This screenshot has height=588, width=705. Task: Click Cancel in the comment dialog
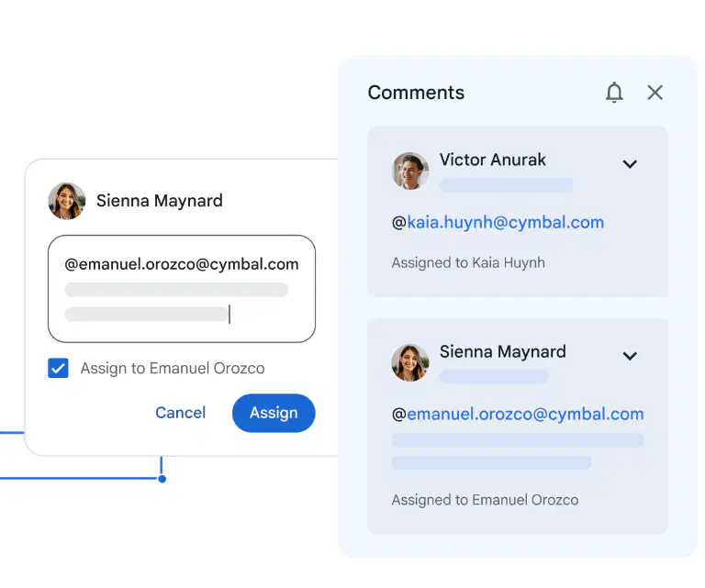pos(180,413)
